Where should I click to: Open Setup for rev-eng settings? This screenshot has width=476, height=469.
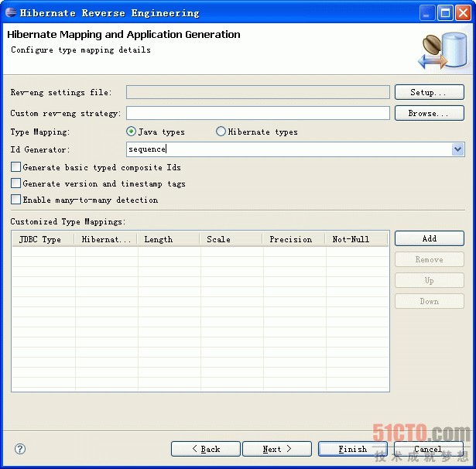pos(430,92)
